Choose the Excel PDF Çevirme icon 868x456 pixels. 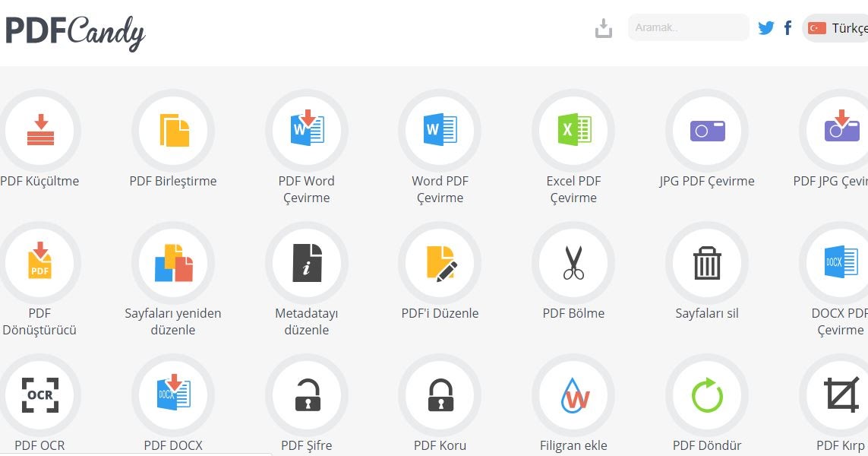click(x=573, y=131)
